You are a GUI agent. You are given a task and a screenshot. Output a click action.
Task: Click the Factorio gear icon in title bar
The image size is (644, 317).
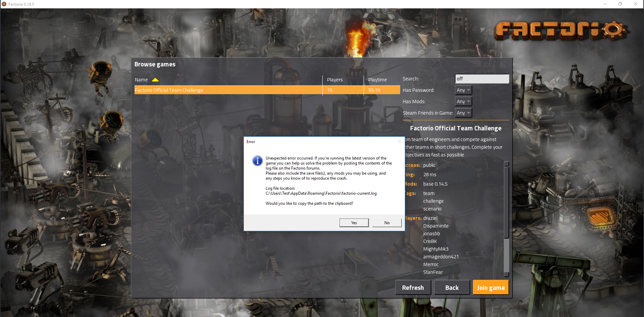pos(4,4)
